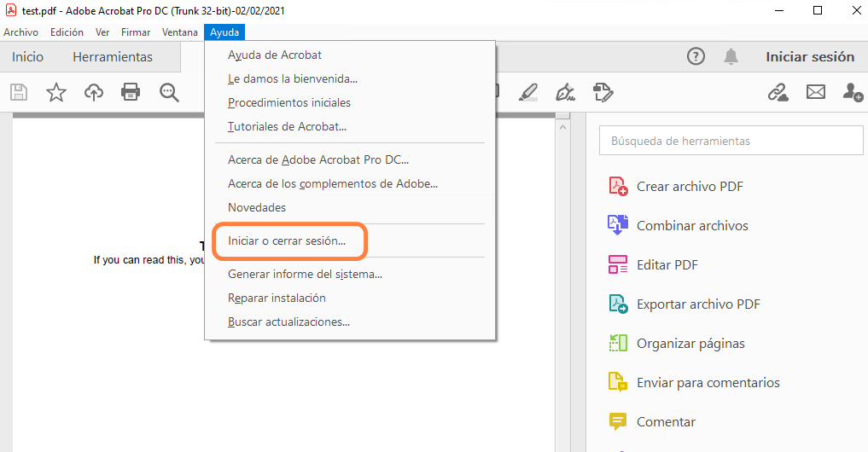
Task: Switch to the Inicio tab
Action: click(27, 56)
